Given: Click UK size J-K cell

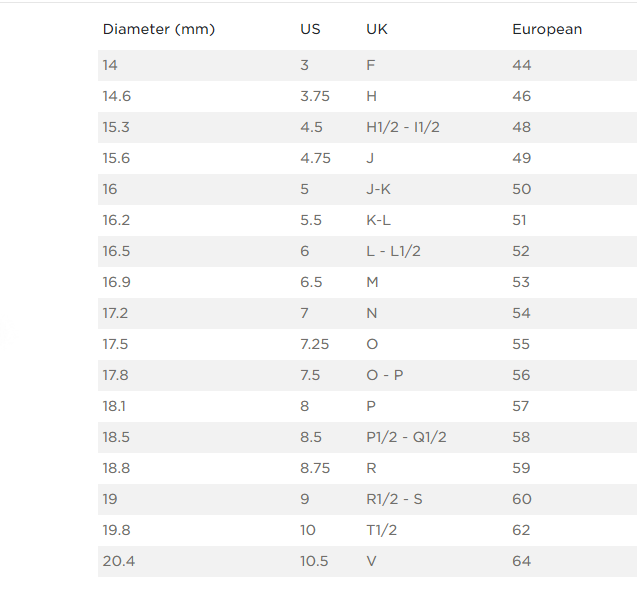Looking at the screenshot, I should pyautogui.click(x=379, y=189).
